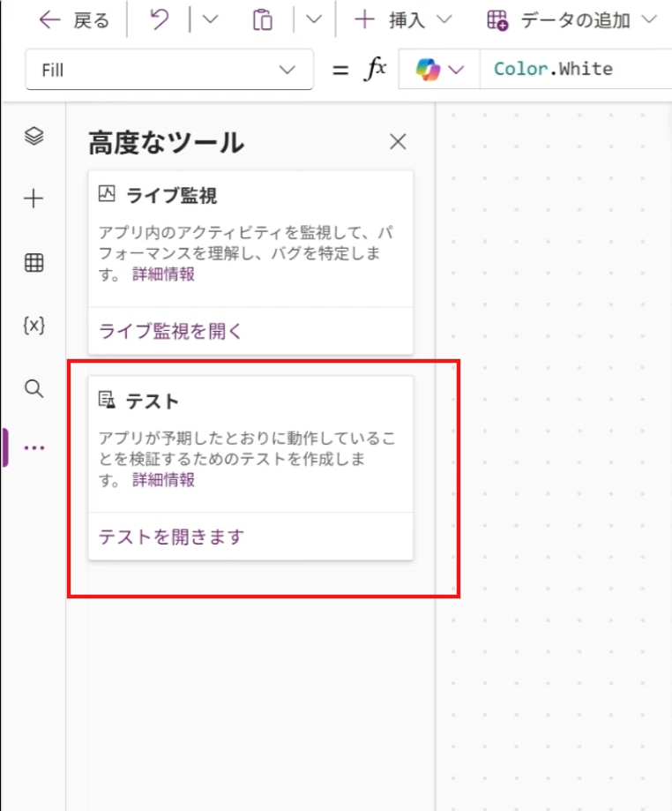Viewport: 672px width, 811px height.
Task: Click the plus insert icon in sidebar
Action: [x=34, y=199]
